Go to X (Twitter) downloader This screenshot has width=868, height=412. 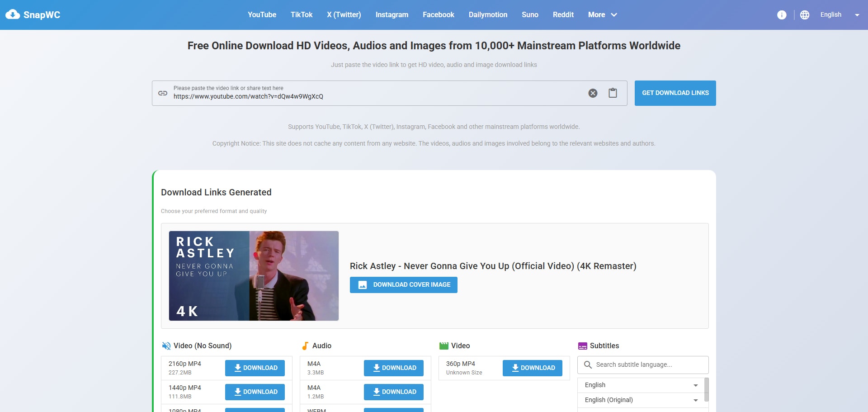click(344, 15)
